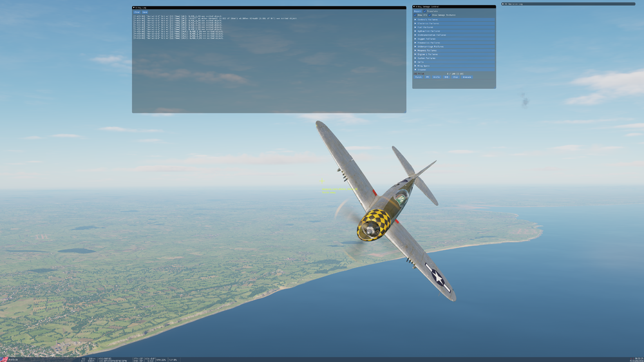Click the pilot health progress bar
This screenshot has height=362, width=644.
pos(455,73)
